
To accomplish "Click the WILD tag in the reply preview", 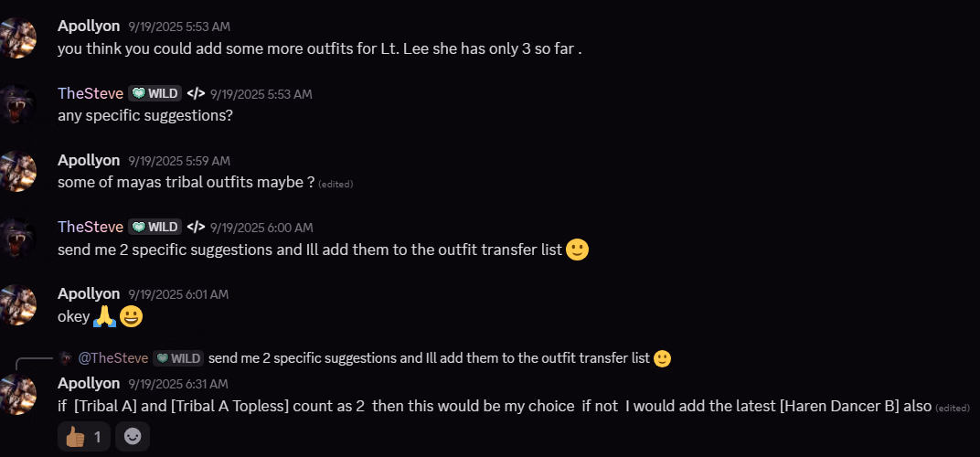I will coord(178,358).
